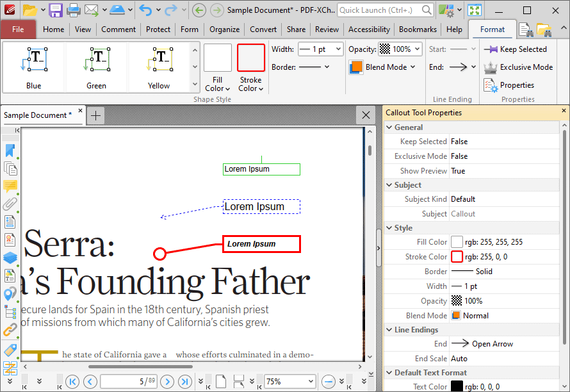This screenshot has height=392, width=570.
Task: Collapse the General section
Action: [x=389, y=127]
